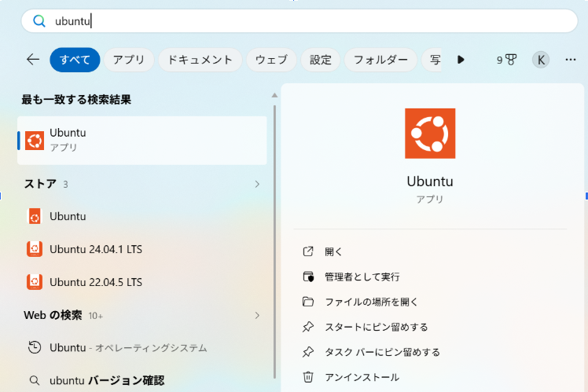Click the magnifier icon beside ubuntu バージョン確認

tap(34, 381)
